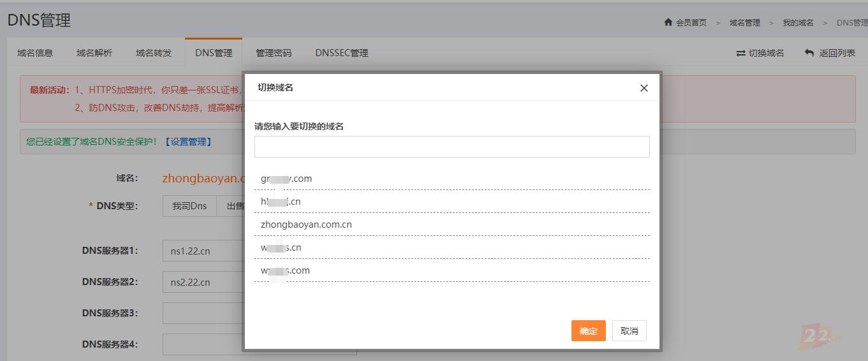Open the 域名解析 tab
The height and width of the screenshot is (361, 868).
(94, 53)
